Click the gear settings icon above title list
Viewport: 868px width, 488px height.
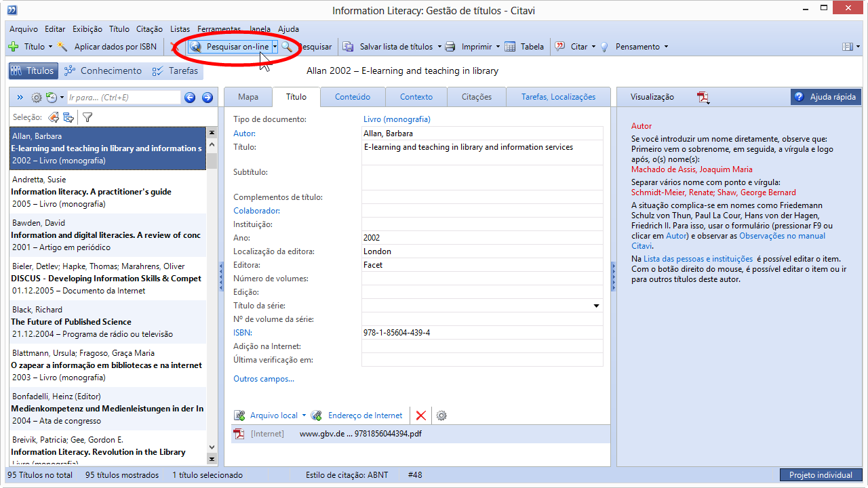pyautogui.click(x=37, y=98)
